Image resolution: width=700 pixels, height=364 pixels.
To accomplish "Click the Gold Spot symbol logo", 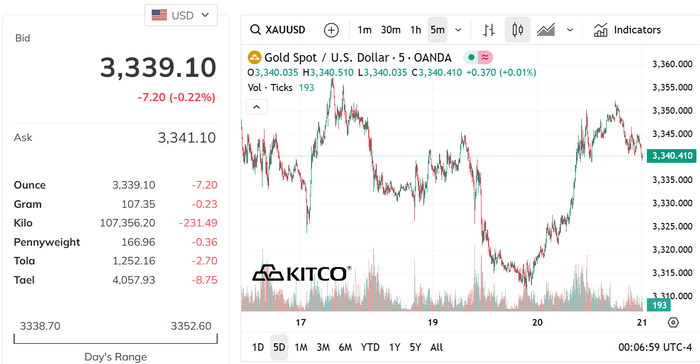I will (x=254, y=58).
